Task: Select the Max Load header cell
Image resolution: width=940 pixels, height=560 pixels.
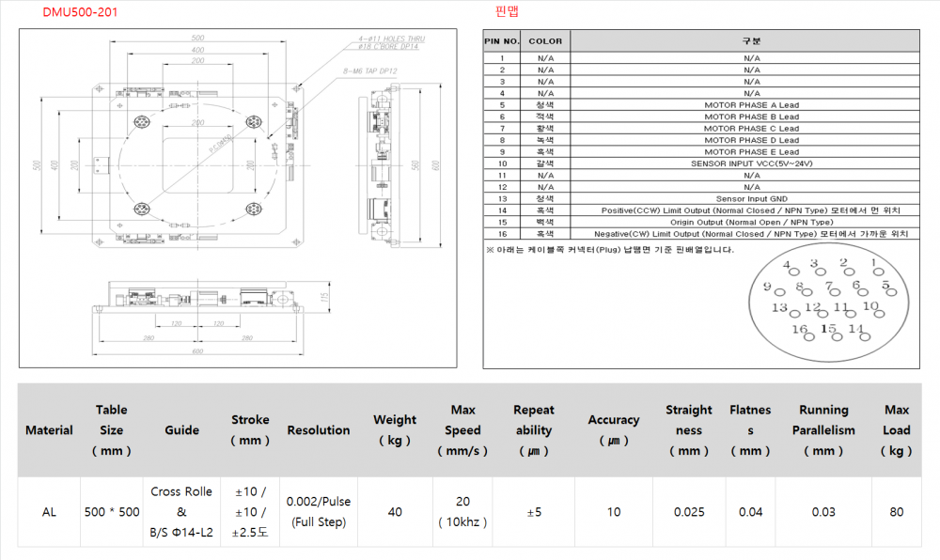Action: tap(896, 430)
